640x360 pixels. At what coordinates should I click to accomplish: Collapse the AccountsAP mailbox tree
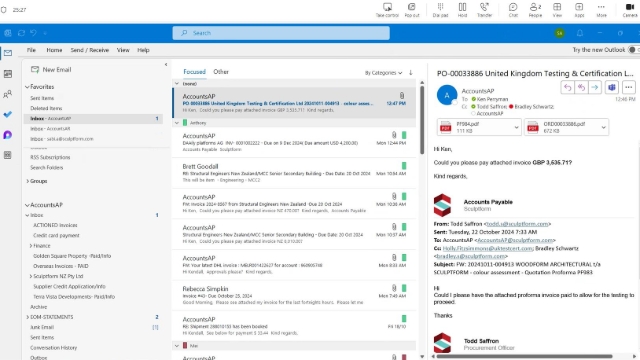[27, 205]
